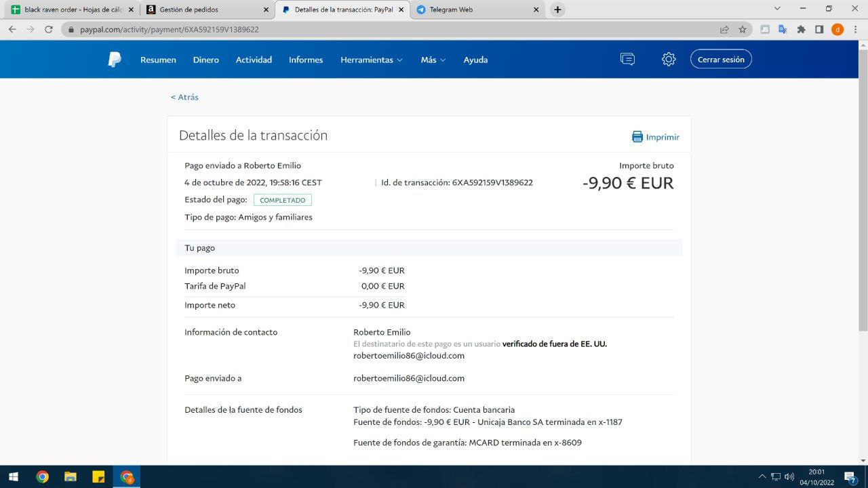Click the Imprimir printer icon

pyautogui.click(x=637, y=137)
